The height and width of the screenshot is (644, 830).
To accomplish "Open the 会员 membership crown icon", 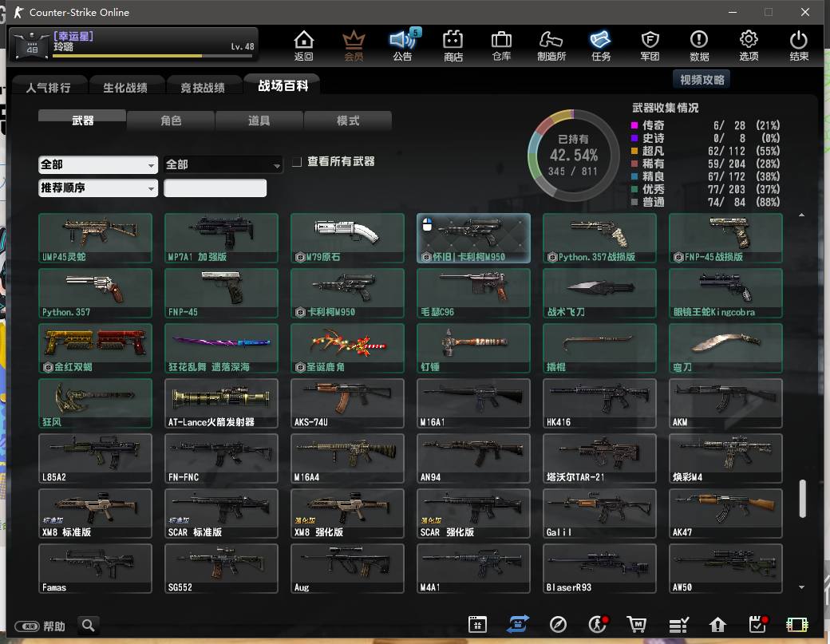I will 354,45.
